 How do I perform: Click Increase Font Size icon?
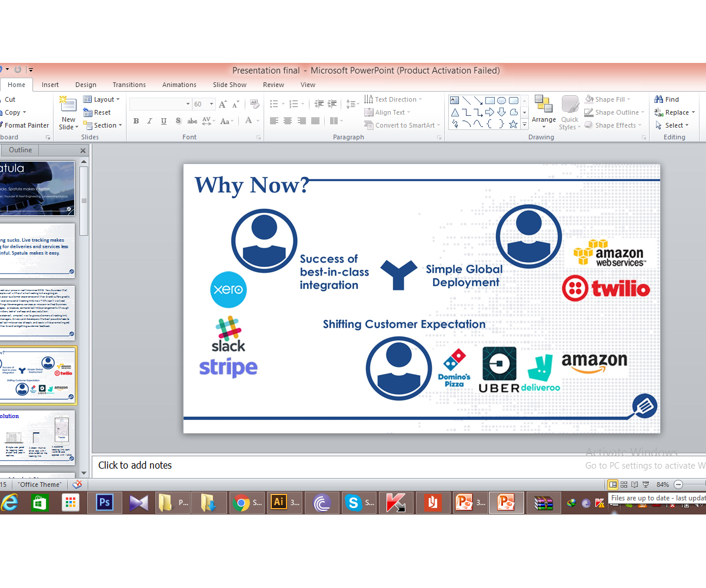[x=223, y=104]
